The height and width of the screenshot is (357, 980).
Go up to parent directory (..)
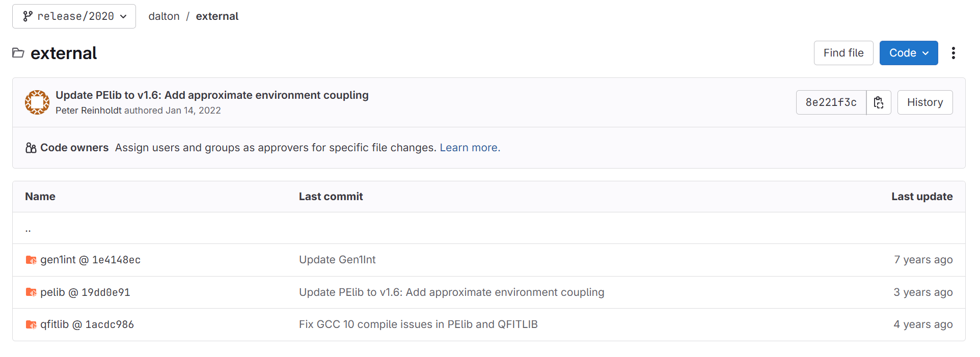tap(28, 229)
